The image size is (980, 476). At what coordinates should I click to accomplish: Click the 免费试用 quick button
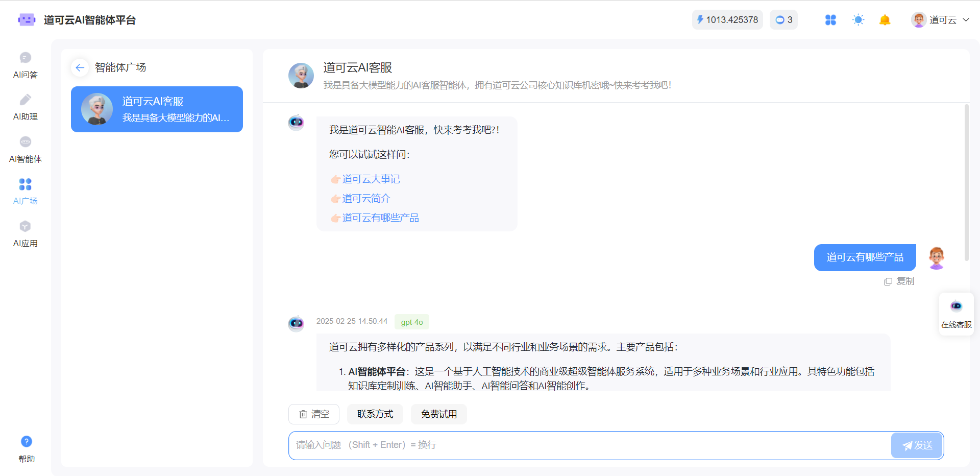pos(438,414)
